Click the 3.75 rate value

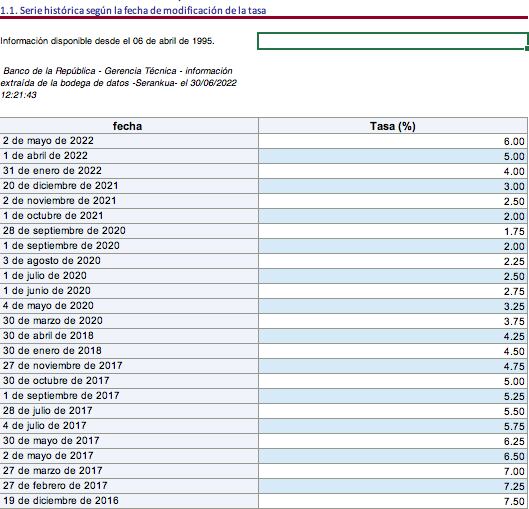tap(514, 322)
